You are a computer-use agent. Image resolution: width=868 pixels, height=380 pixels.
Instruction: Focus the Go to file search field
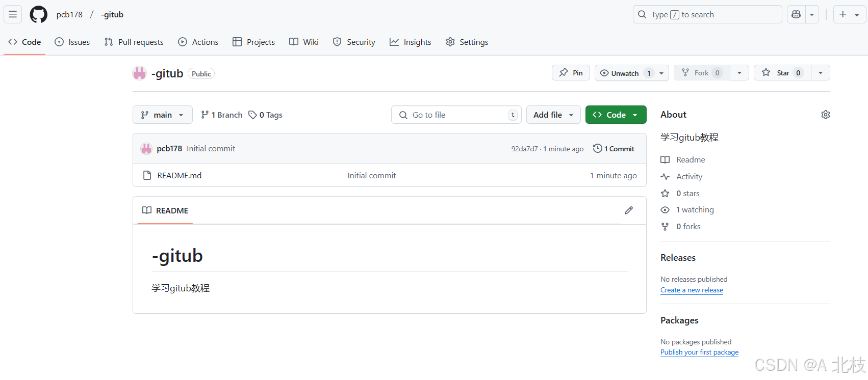pos(456,115)
